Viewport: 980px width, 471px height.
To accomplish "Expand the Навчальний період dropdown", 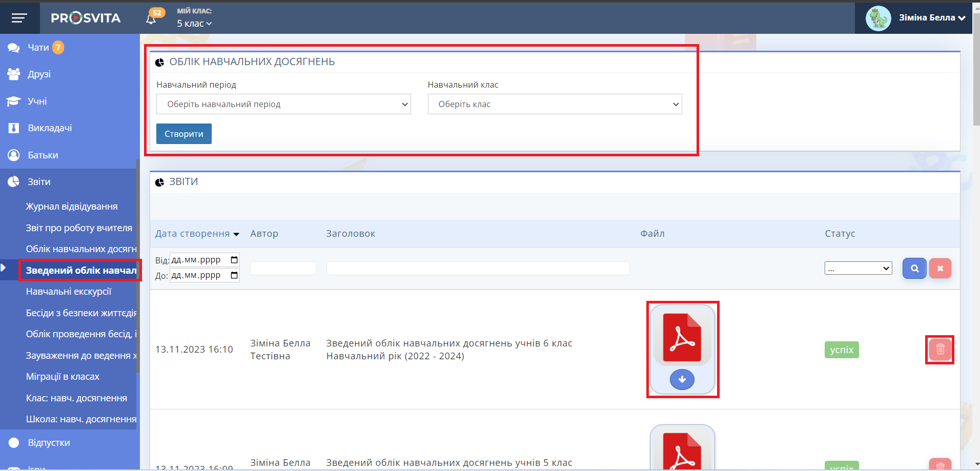I will [283, 104].
